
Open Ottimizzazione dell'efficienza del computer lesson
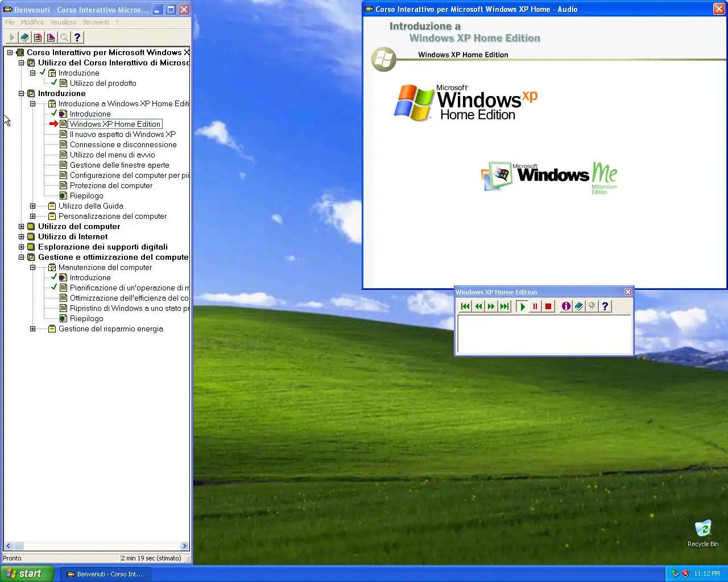click(x=129, y=298)
